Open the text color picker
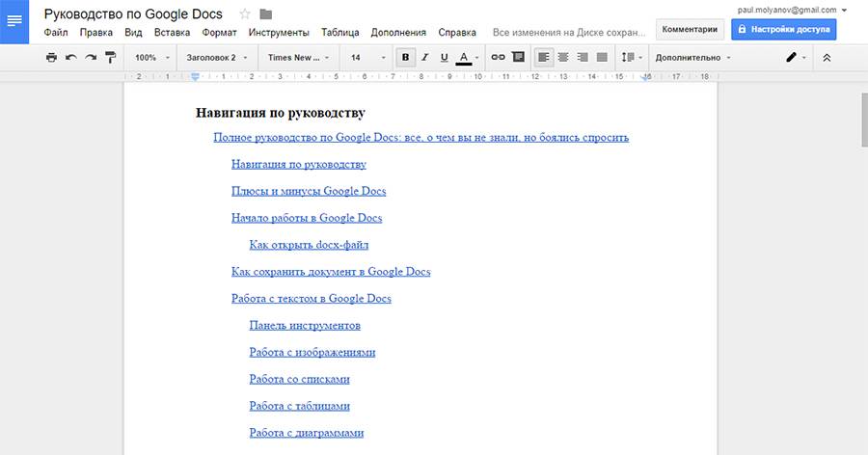 pyautogui.click(x=465, y=58)
